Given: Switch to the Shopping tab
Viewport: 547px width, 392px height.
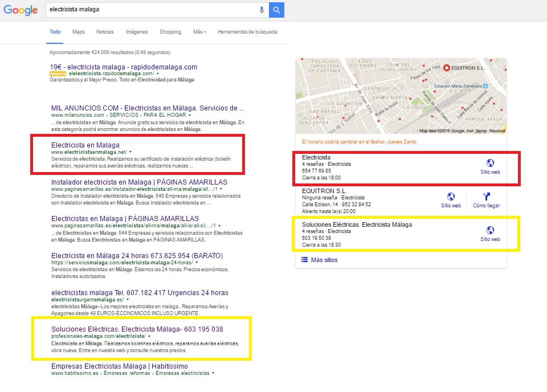Looking at the screenshot, I should pyautogui.click(x=170, y=32).
